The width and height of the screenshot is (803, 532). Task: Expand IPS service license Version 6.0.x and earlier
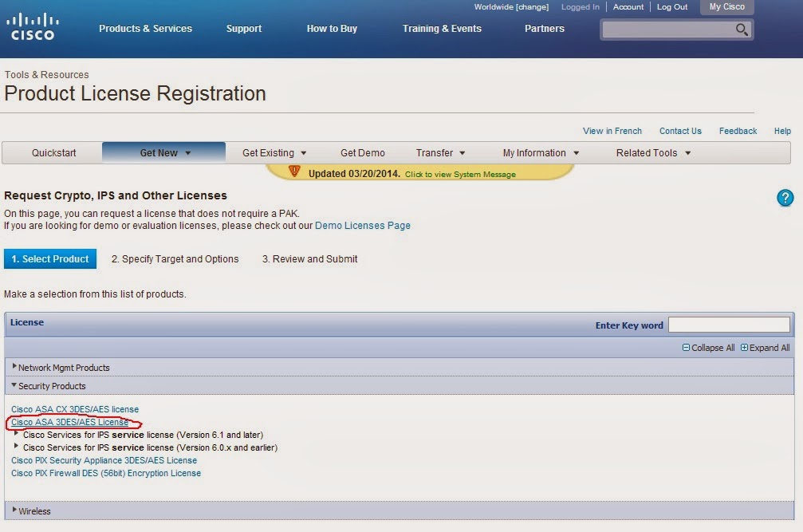17,446
